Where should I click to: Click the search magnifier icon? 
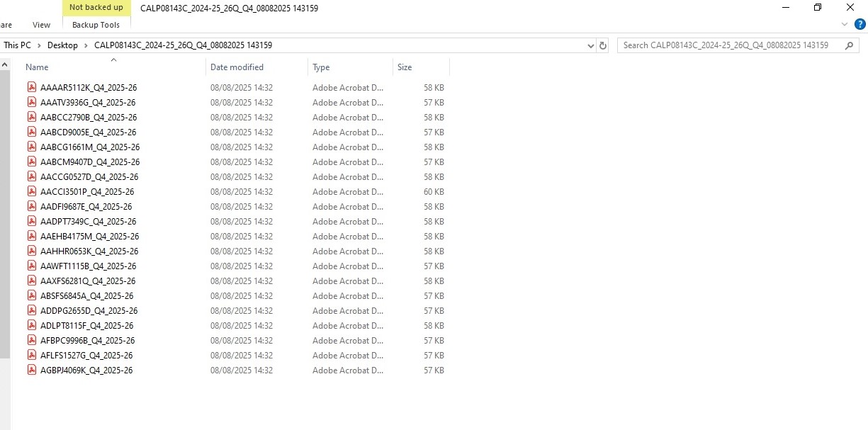click(849, 45)
